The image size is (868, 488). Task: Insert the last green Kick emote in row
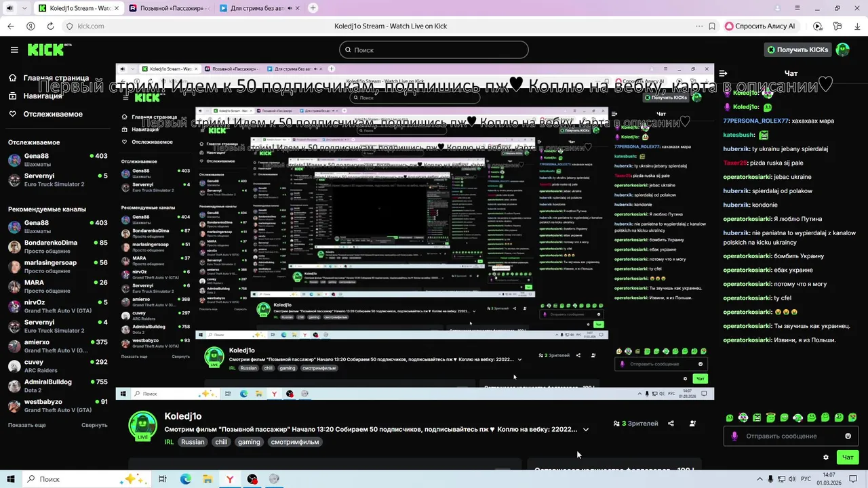click(x=852, y=418)
